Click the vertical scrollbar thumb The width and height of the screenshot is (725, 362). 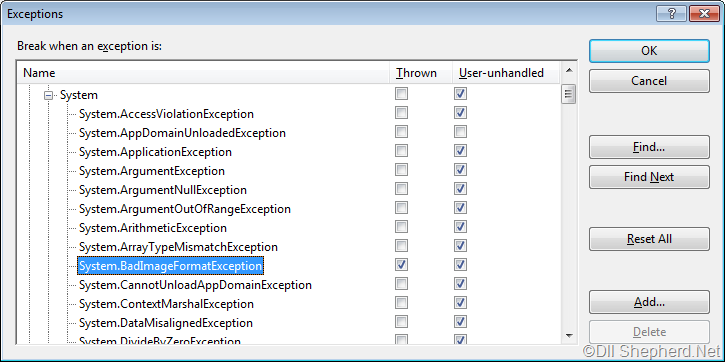569,95
